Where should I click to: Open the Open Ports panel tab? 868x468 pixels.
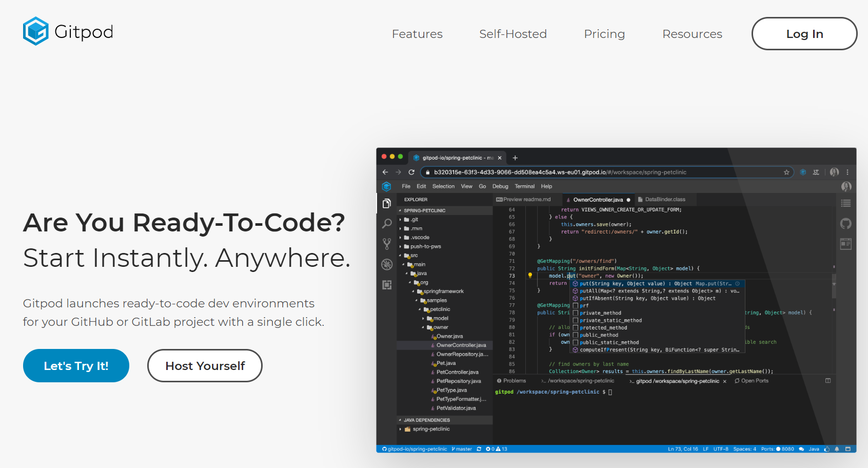[752, 381]
